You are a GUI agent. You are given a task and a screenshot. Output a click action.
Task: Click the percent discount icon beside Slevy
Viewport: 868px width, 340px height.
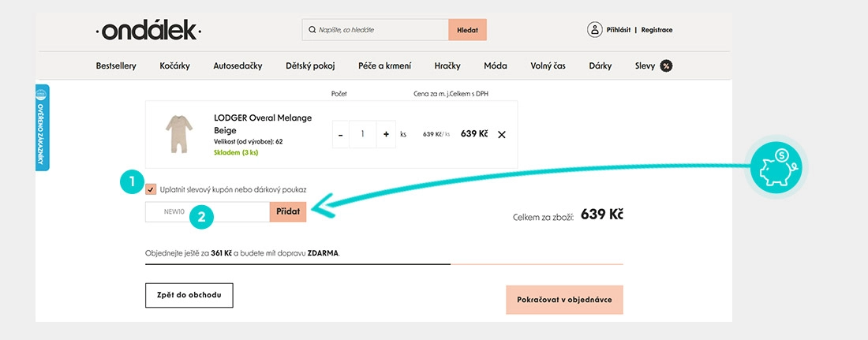point(666,66)
